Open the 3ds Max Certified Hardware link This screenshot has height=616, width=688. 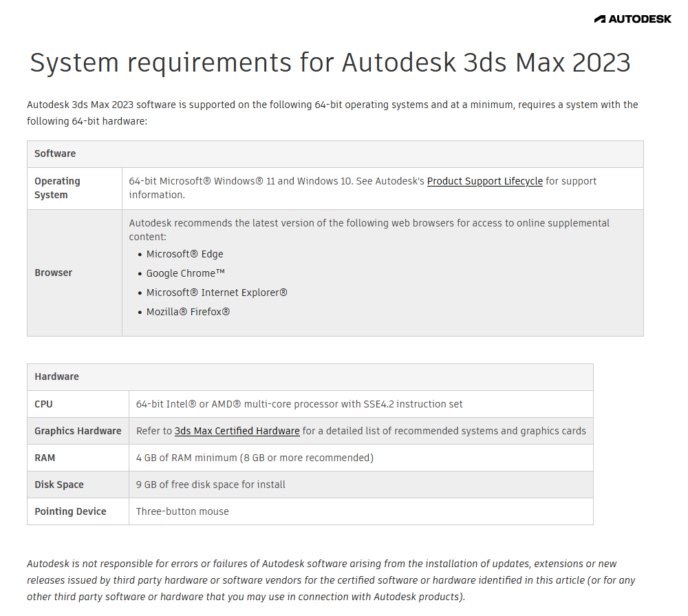click(x=237, y=431)
